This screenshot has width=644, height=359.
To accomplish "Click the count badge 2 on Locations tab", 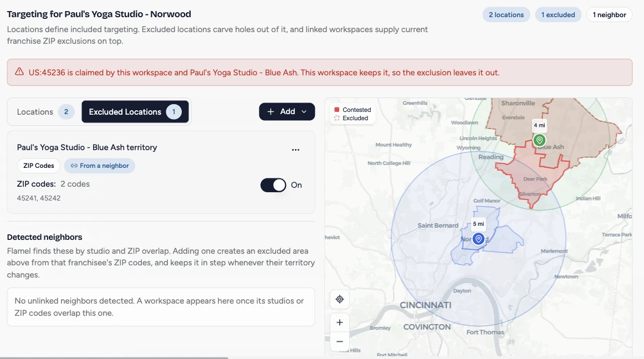I will 66,112.
